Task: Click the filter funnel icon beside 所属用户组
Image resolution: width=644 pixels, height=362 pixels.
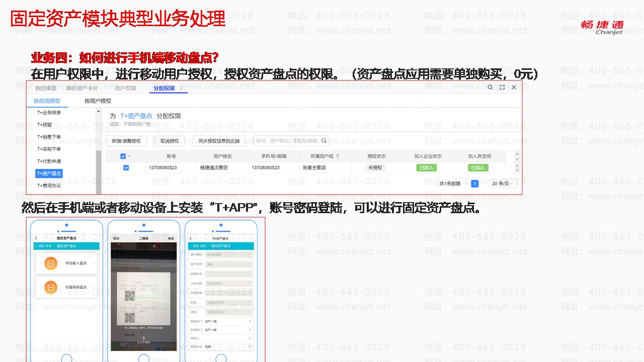Action: 338,156
